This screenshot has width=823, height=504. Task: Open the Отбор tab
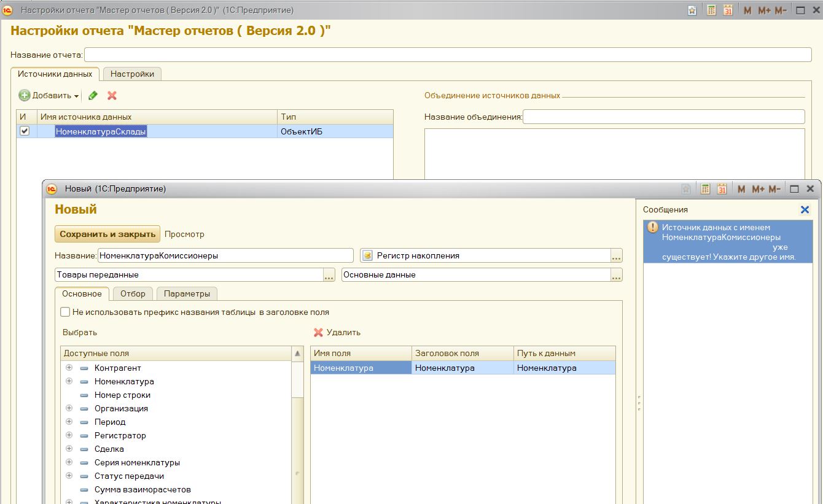pos(133,293)
